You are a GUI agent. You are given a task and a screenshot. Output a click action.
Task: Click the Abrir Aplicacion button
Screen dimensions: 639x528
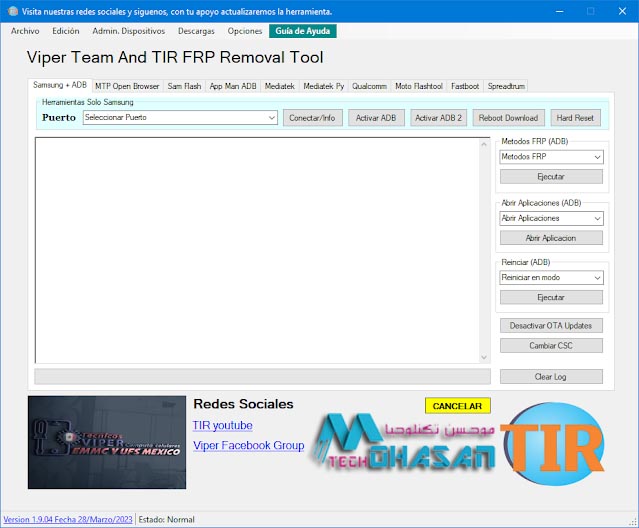tap(551, 238)
